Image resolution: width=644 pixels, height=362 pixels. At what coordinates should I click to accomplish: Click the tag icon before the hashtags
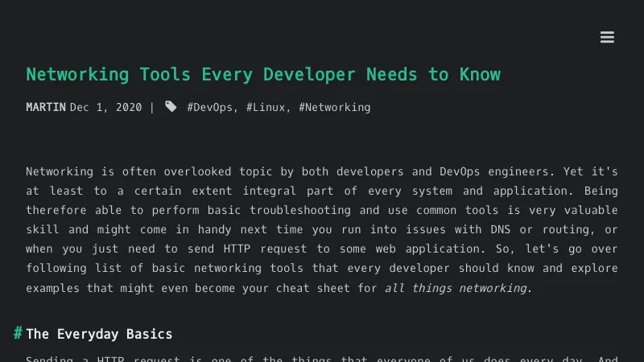tap(171, 107)
